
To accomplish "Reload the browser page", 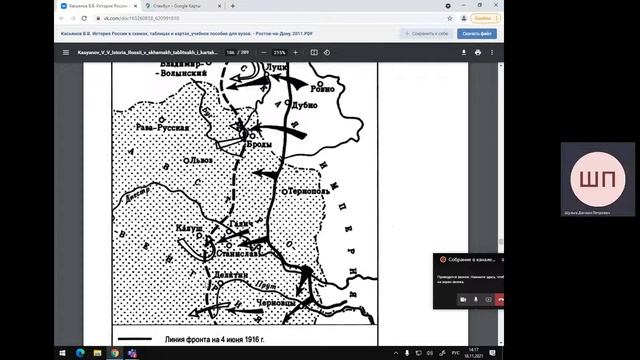I will coord(84,18).
